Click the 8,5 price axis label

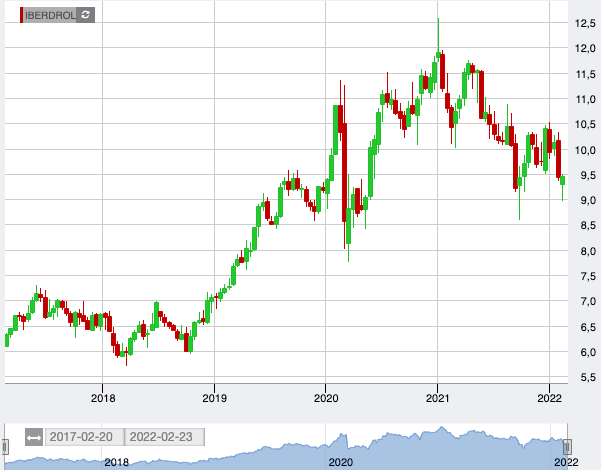click(x=588, y=225)
